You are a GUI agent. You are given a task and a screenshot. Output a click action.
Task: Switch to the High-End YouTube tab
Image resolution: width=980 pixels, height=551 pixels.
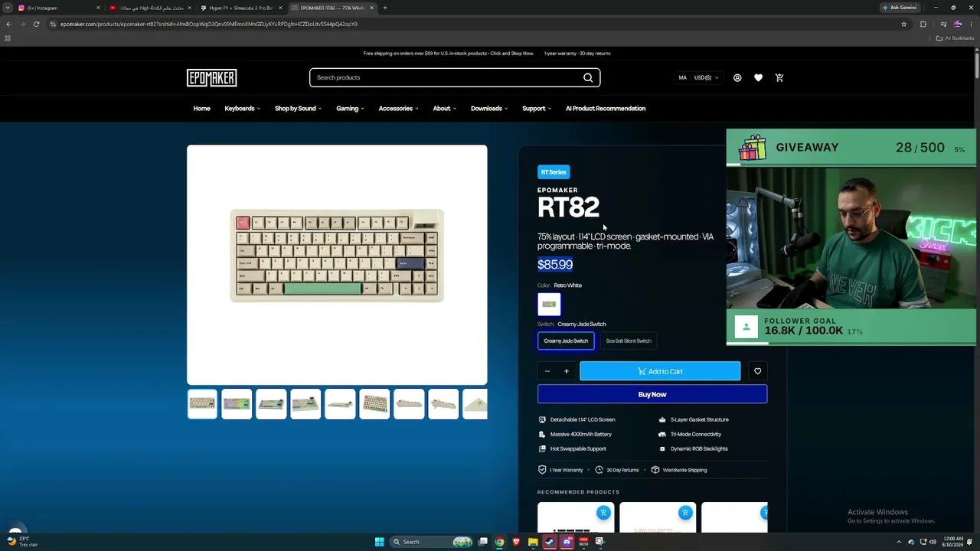coord(149,8)
